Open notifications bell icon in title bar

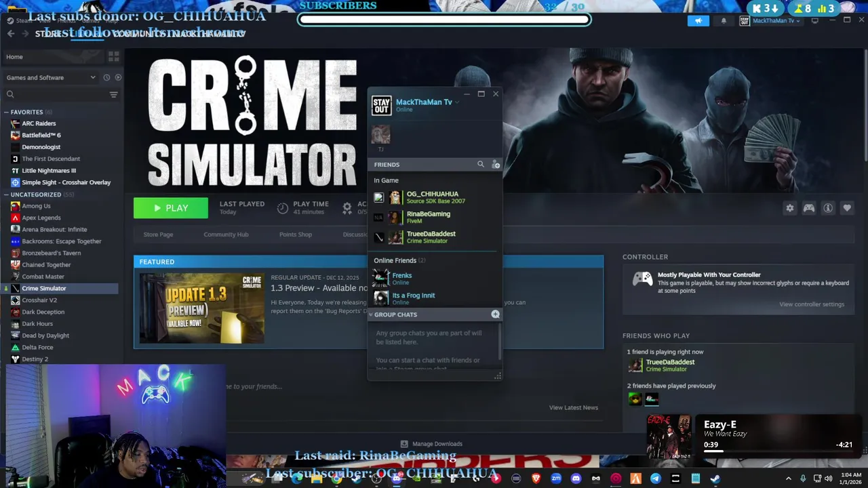click(724, 21)
